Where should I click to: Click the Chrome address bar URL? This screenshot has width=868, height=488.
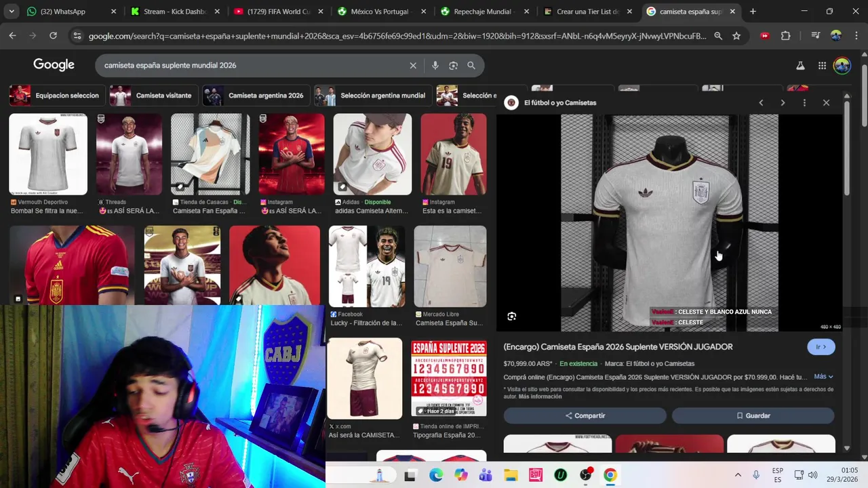(x=397, y=36)
